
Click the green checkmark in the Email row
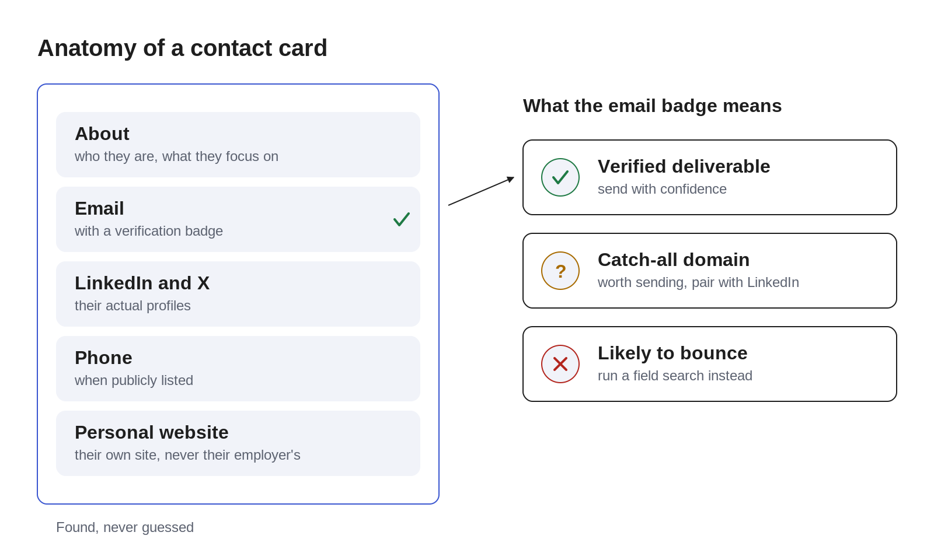pos(402,219)
